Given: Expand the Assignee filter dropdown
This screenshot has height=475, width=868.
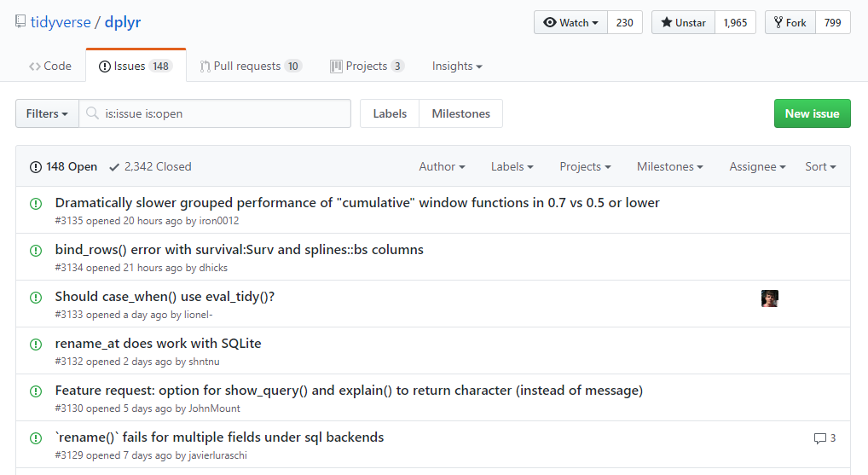Looking at the screenshot, I should (757, 166).
